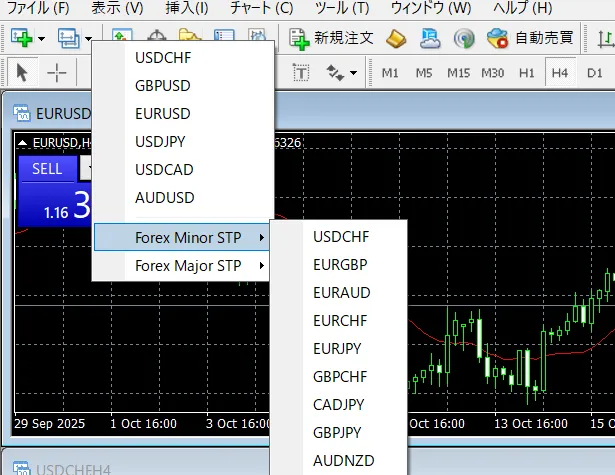Open the チャート (C) menu
Image resolution: width=615 pixels, height=475 pixels.
(x=261, y=8)
